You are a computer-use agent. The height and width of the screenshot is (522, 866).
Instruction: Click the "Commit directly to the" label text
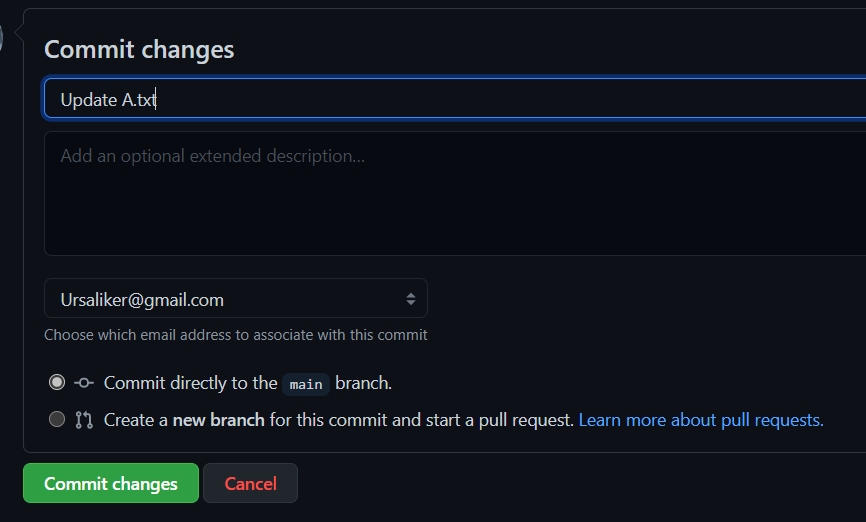190,383
